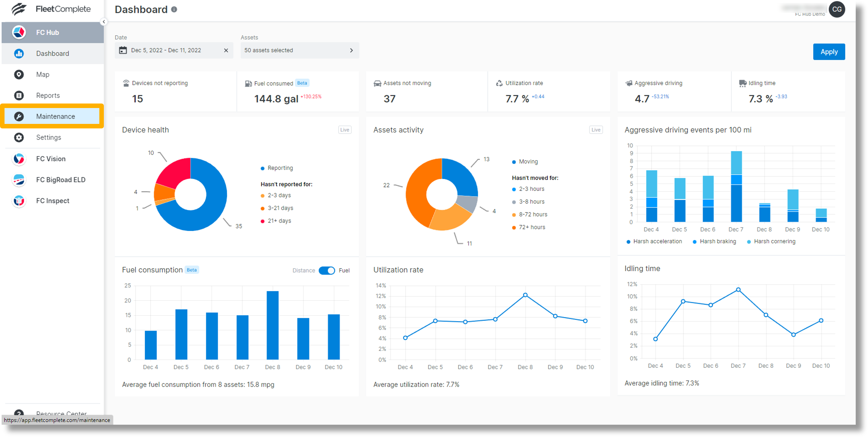Open FC Vision app icon

(19, 159)
